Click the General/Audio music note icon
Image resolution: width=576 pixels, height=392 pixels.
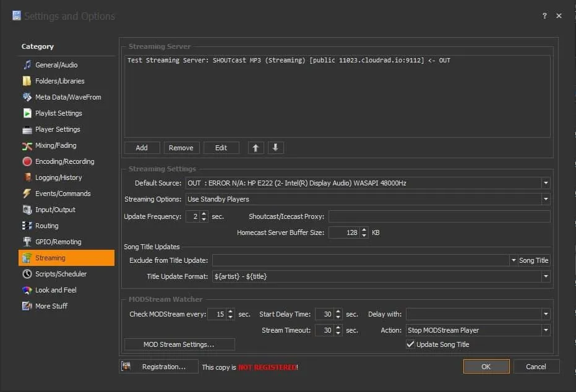pos(27,65)
